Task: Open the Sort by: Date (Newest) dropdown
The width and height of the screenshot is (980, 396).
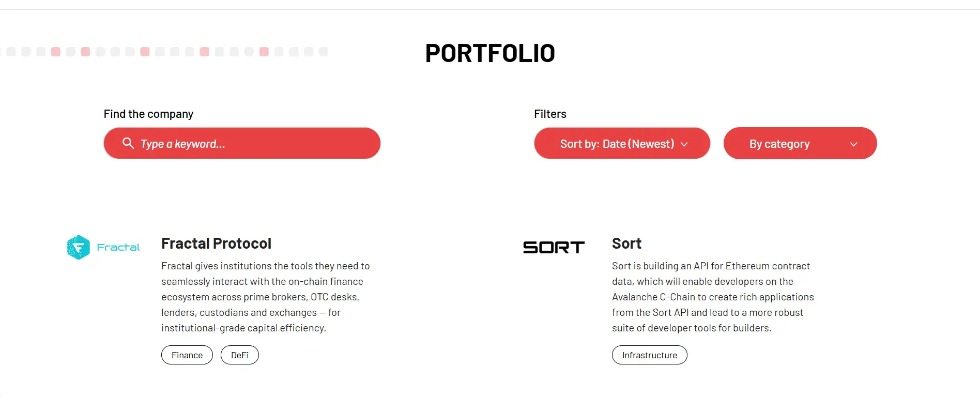Action: [617, 144]
